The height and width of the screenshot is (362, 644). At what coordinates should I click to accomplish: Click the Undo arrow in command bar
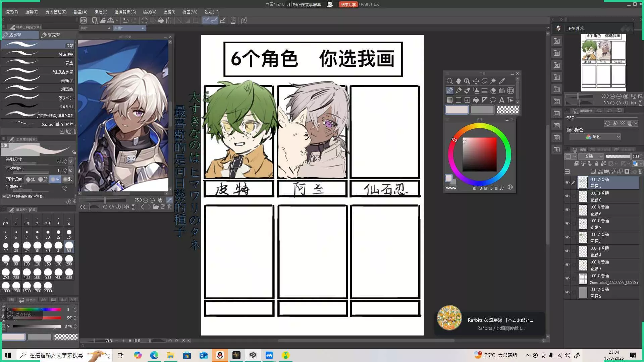coord(126,20)
